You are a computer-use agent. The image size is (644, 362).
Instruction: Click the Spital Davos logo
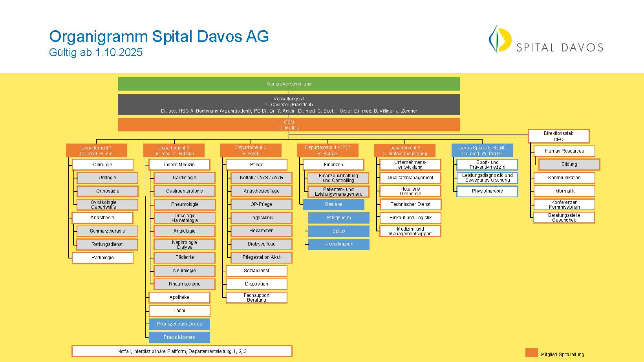pos(545,39)
